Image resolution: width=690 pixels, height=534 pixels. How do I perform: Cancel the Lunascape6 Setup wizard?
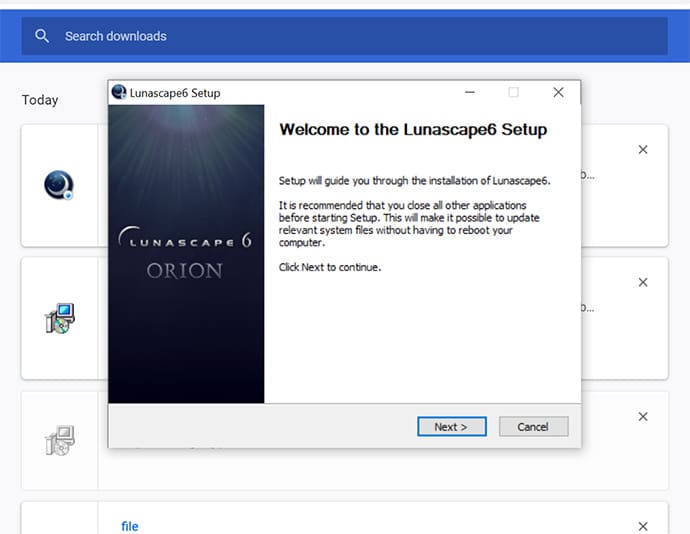click(533, 427)
